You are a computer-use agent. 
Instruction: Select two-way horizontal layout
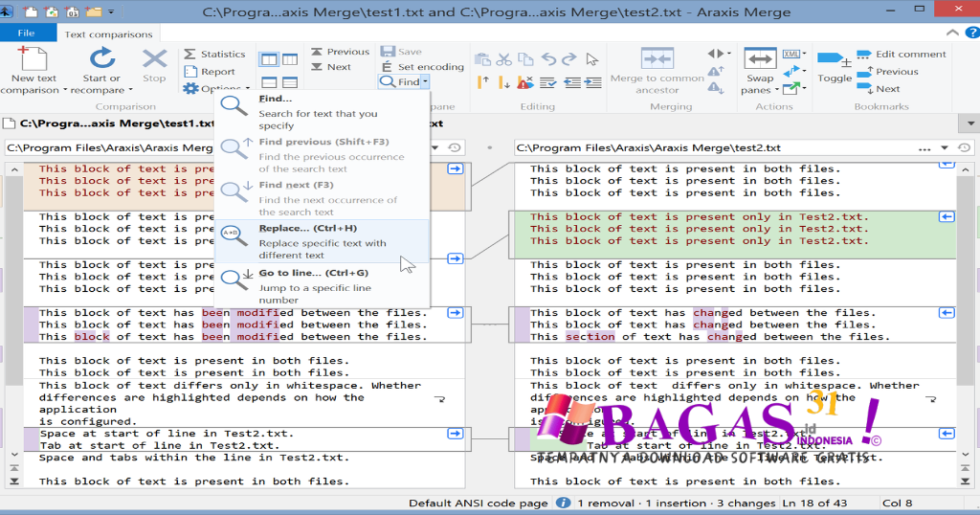tap(269, 82)
